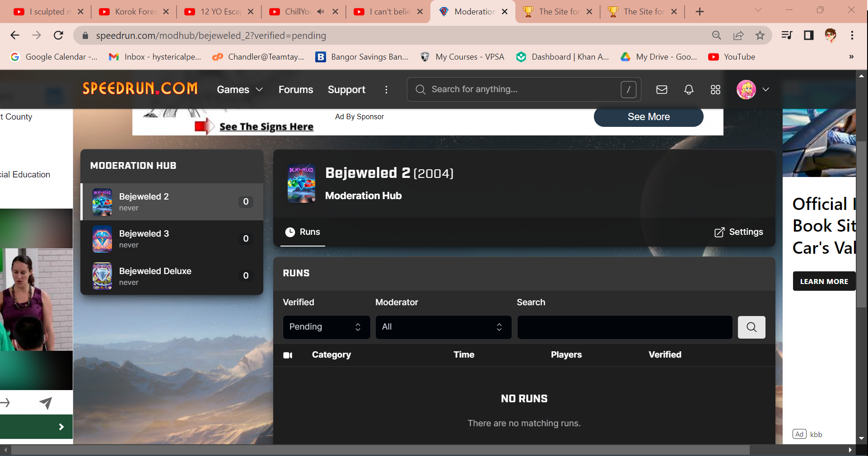Click the Chrome profile avatar
Screen dimensions: 868x456
[830, 35]
